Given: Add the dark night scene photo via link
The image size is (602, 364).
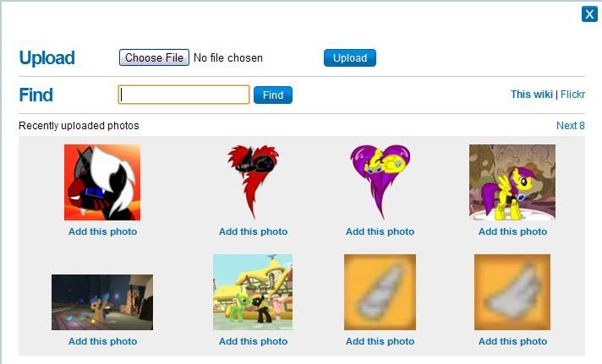Looking at the screenshot, I should (x=102, y=341).
